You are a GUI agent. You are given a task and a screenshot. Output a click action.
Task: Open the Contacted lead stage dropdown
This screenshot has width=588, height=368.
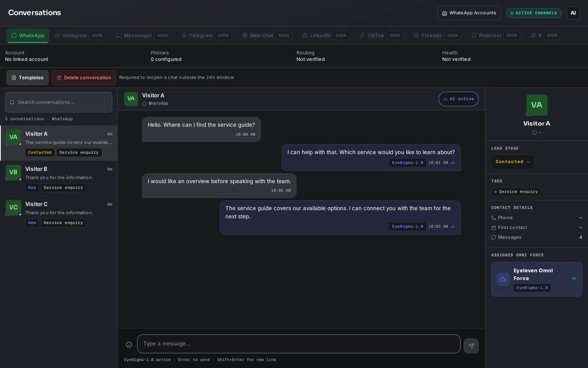pos(513,162)
